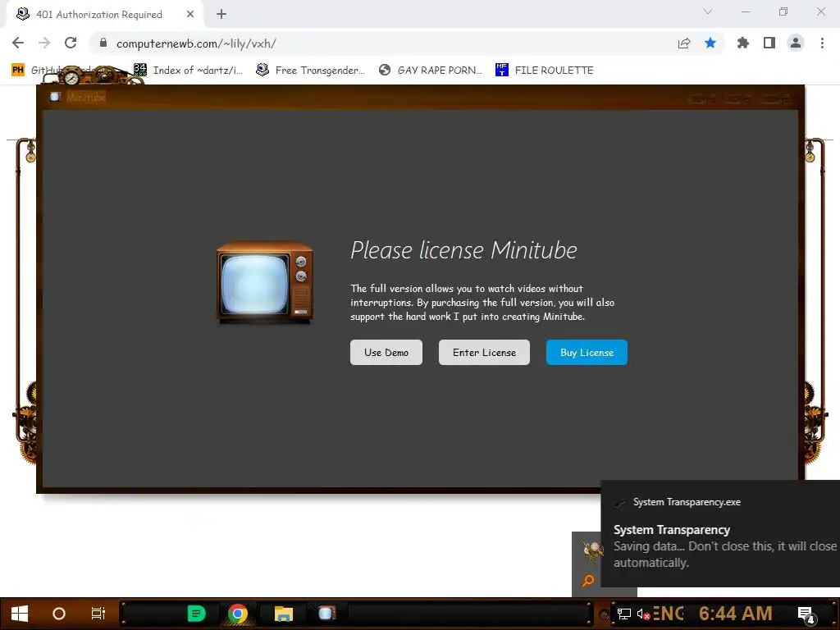Click the Enter License button

(x=484, y=353)
